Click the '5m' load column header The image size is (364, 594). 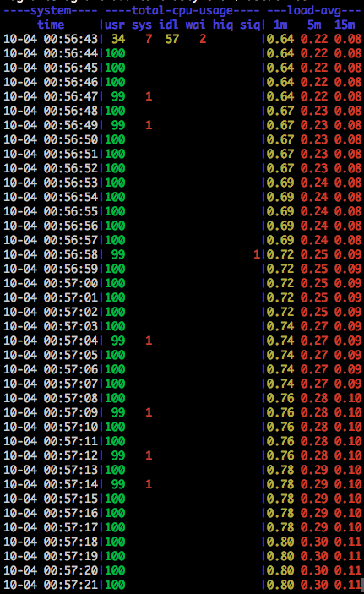(314, 25)
